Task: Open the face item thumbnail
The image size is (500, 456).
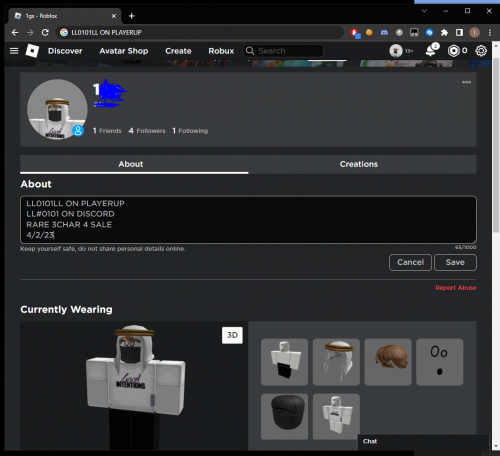Action: 440,362
